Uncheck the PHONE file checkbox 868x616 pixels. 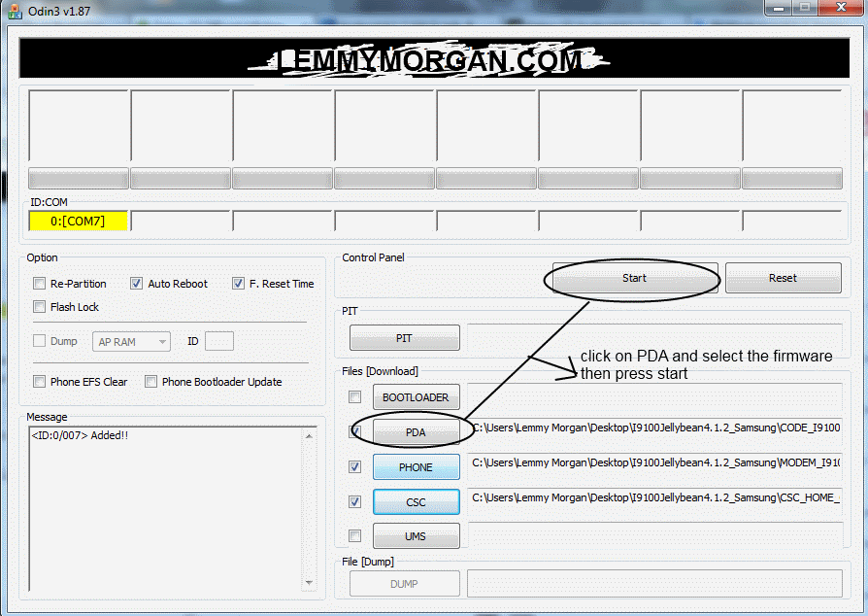click(354, 467)
